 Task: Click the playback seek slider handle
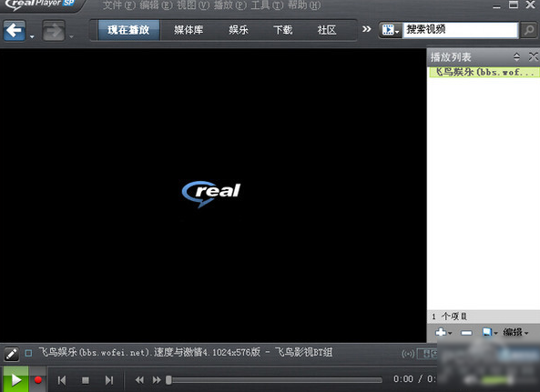click(x=168, y=380)
